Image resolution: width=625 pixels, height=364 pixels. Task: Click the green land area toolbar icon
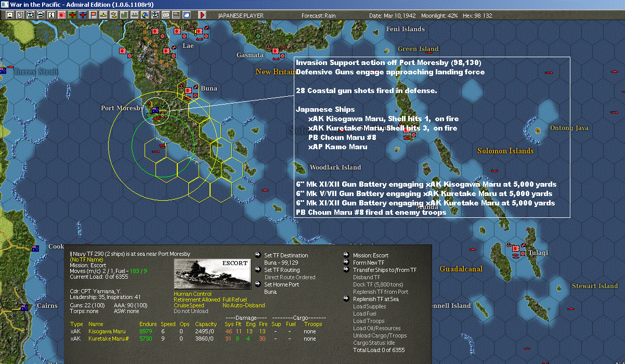point(124,15)
